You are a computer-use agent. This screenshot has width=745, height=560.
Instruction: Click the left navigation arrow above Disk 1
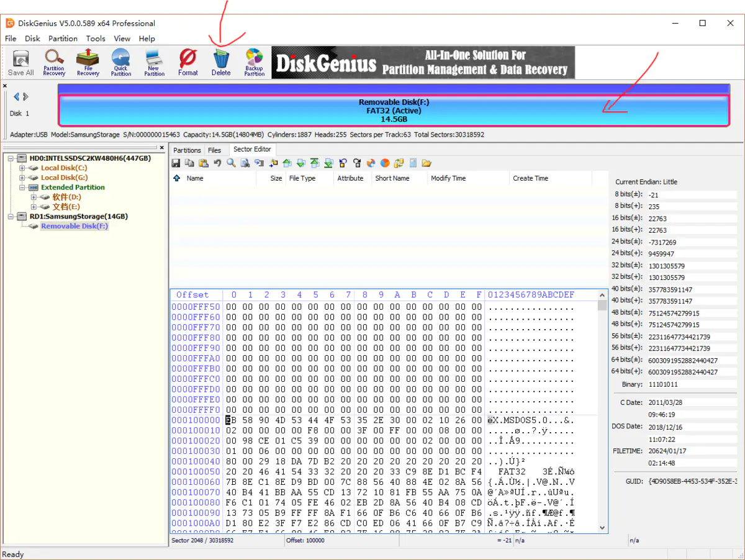[17, 96]
